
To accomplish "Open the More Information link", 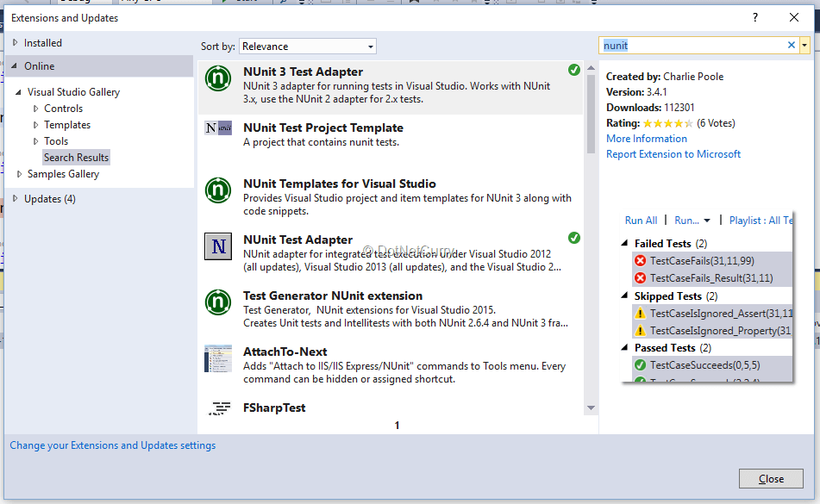I will (647, 139).
